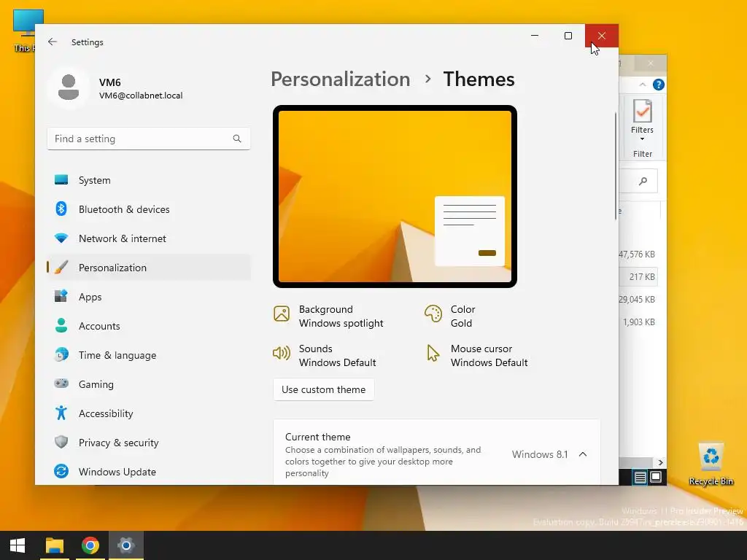Viewport: 747px width, 560px height.
Task: Open Accessibility settings category
Action: (149, 413)
